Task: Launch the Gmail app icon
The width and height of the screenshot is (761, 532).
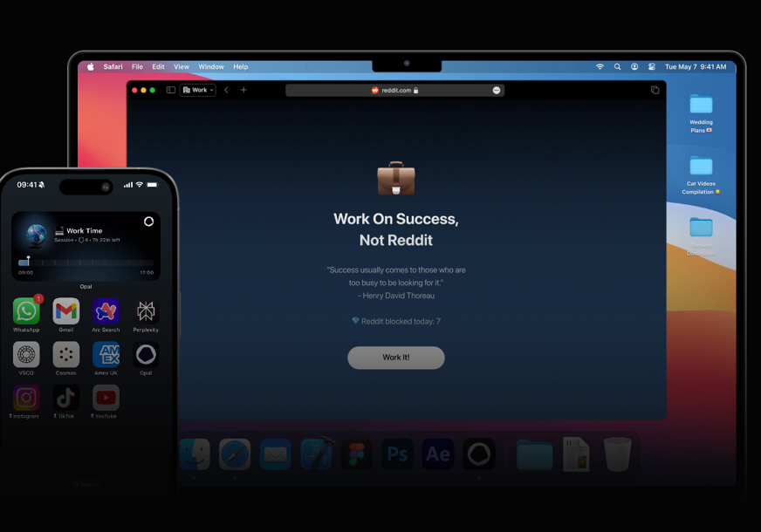Action: click(x=66, y=310)
